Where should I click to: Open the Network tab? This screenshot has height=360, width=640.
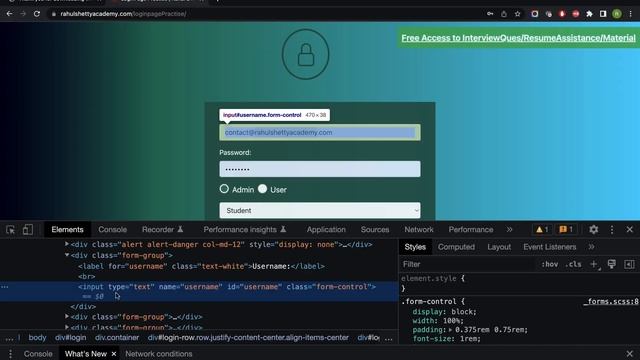pyautogui.click(x=419, y=230)
